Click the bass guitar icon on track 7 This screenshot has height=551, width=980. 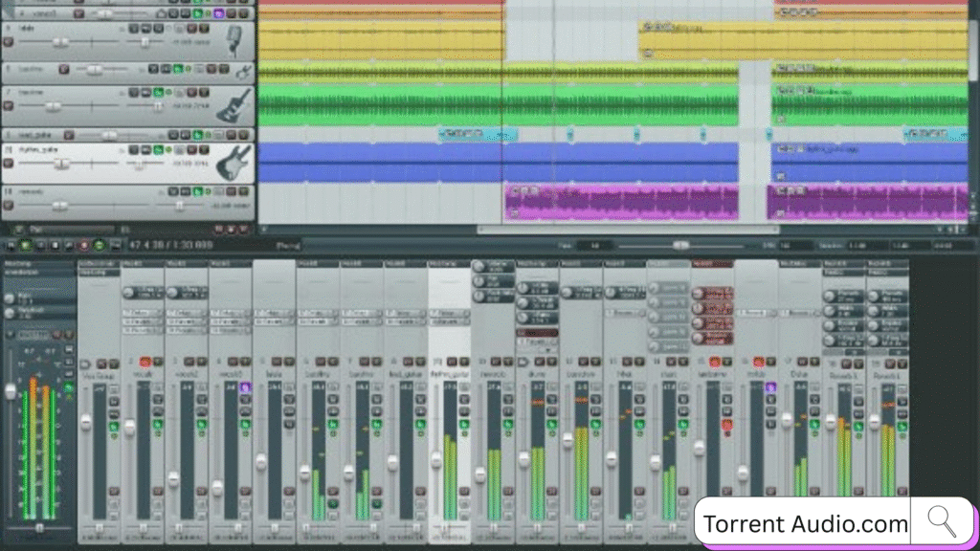pyautogui.click(x=234, y=103)
